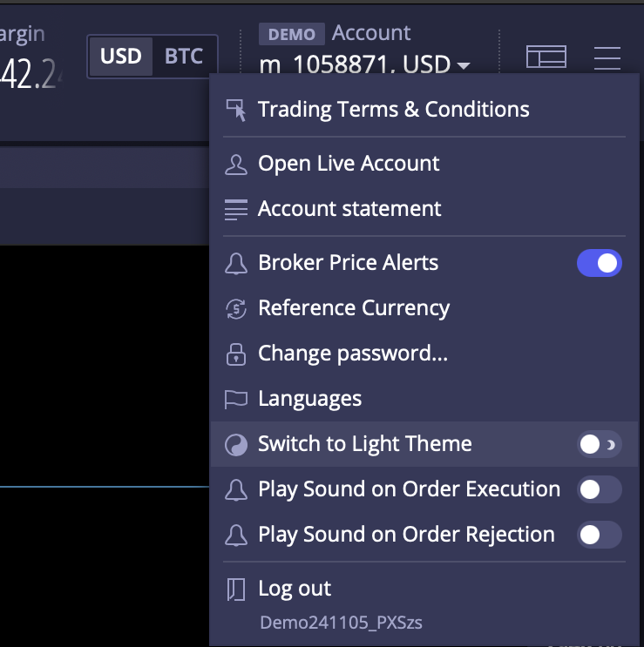This screenshot has height=647, width=644.
Task: Click the Order Rejection bell icon
Action: point(236,536)
